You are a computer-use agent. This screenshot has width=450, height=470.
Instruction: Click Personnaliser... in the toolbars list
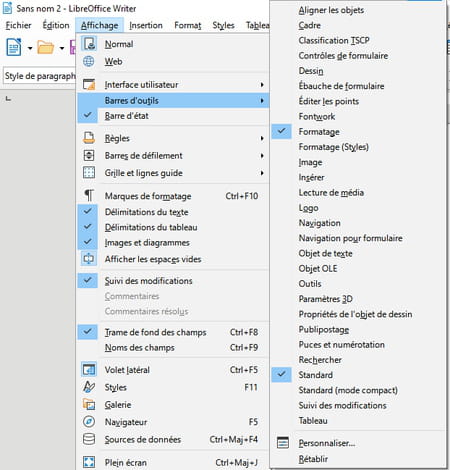(x=327, y=443)
